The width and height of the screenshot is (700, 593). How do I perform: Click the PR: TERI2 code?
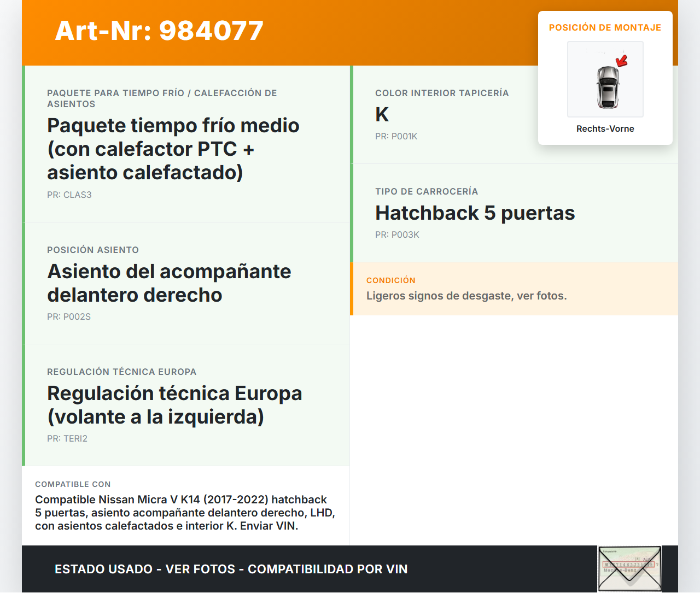point(67,438)
